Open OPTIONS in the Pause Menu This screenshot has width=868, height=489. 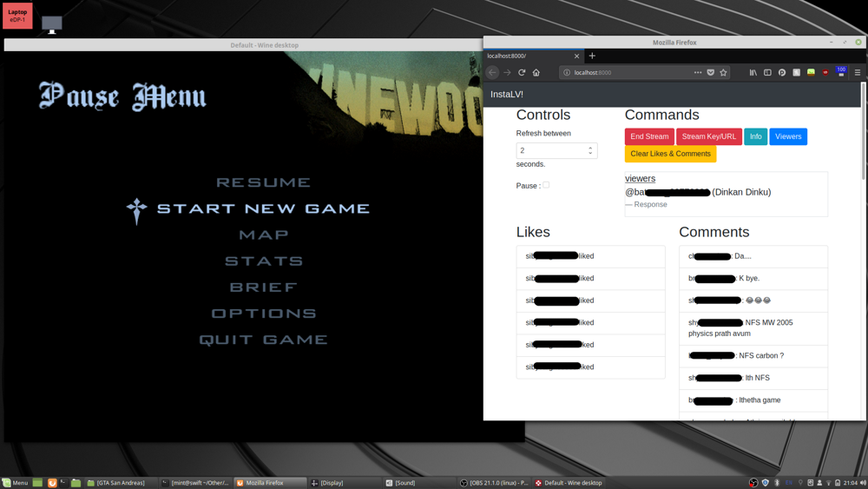(x=264, y=314)
